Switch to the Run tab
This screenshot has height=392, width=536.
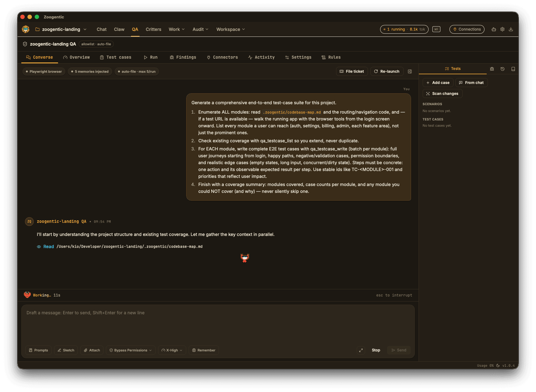coord(151,57)
